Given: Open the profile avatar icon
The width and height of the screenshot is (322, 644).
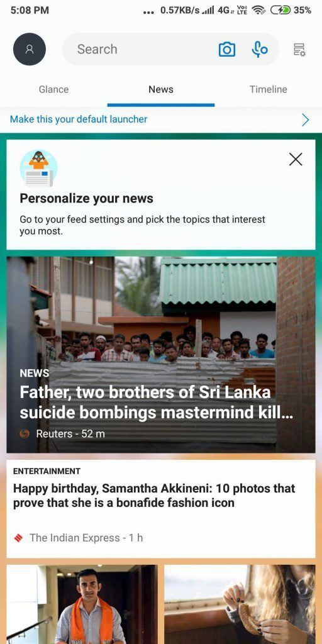Looking at the screenshot, I should tap(30, 49).
